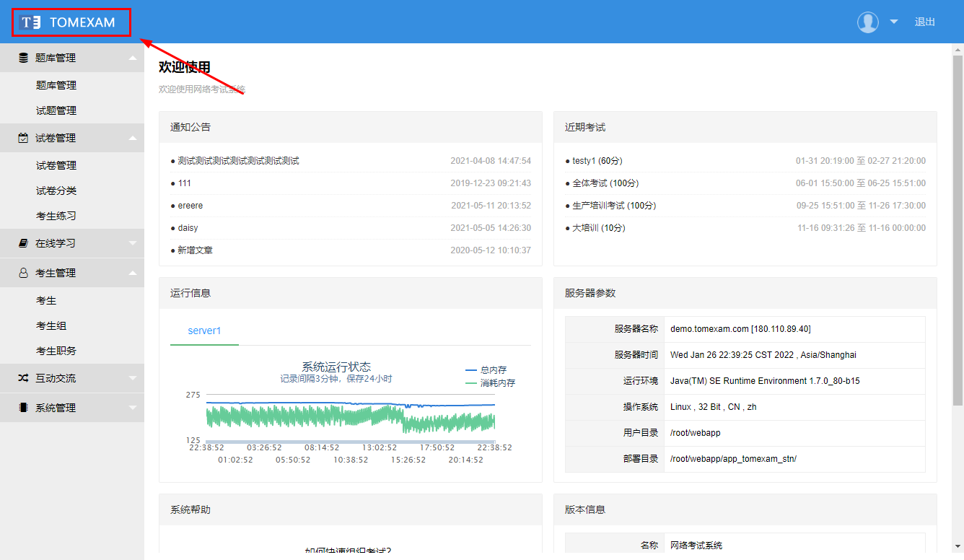Expand the 在线学习 section arrow

133,243
